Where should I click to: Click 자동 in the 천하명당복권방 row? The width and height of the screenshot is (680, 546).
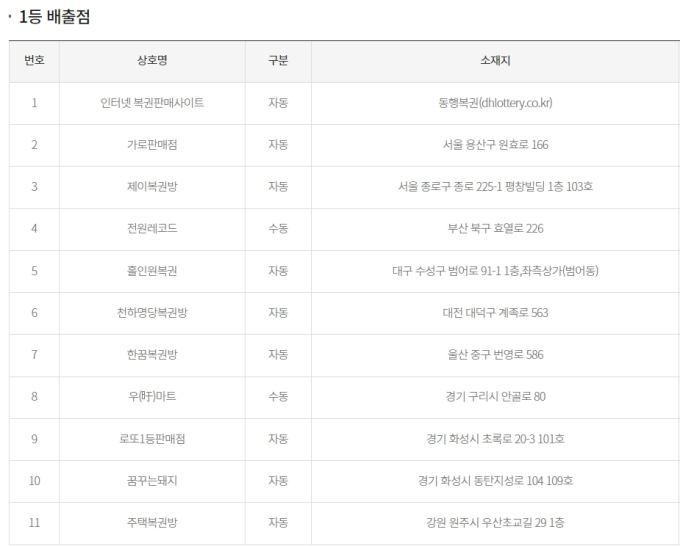click(278, 313)
